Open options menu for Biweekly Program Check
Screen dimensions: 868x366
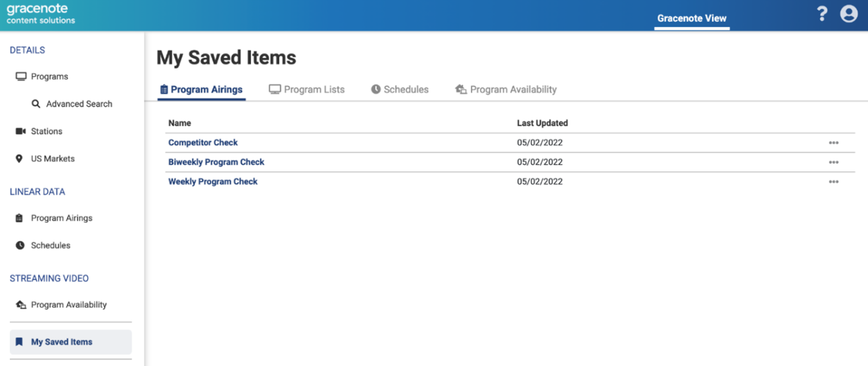pyautogui.click(x=833, y=162)
